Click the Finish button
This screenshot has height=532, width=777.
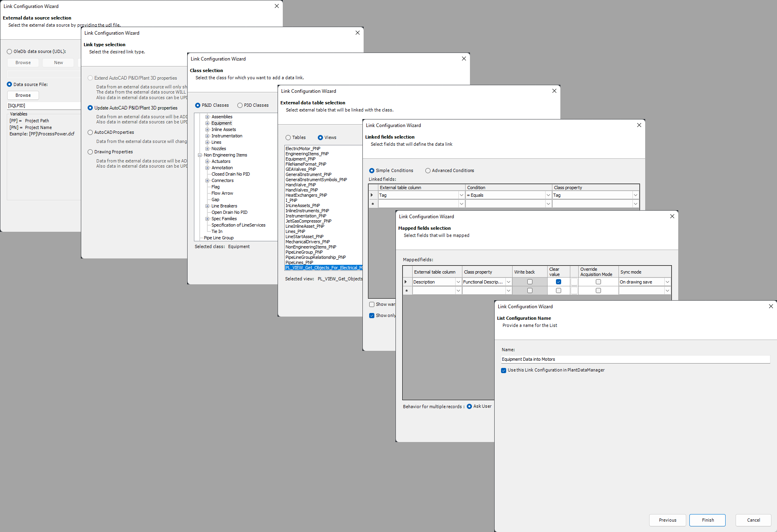pyautogui.click(x=707, y=520)
